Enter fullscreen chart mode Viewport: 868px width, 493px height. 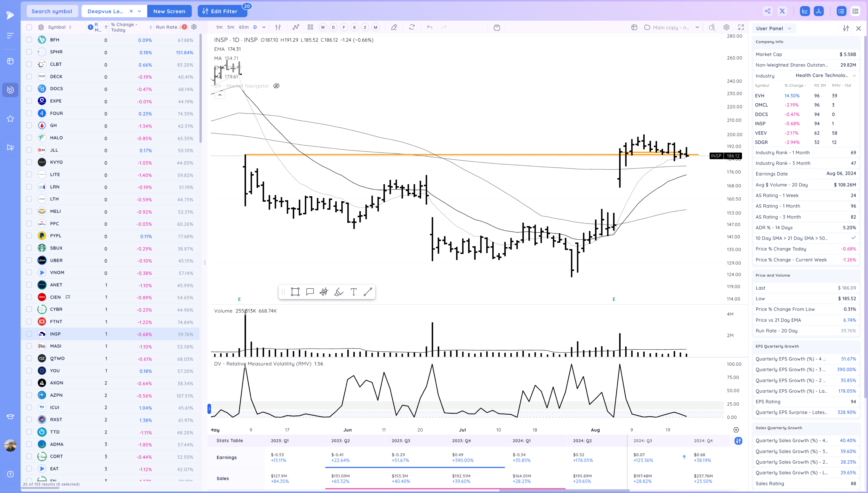pos(741,27)
